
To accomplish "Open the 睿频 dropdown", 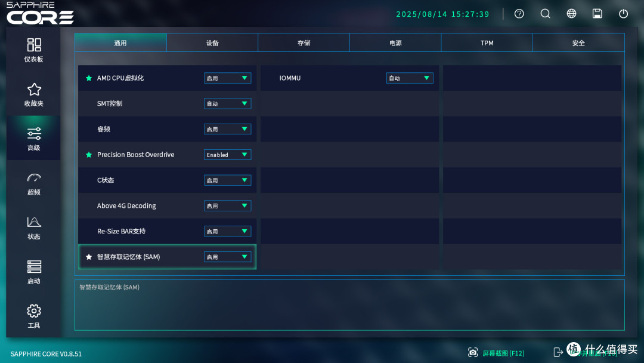I will pos(228,129).
